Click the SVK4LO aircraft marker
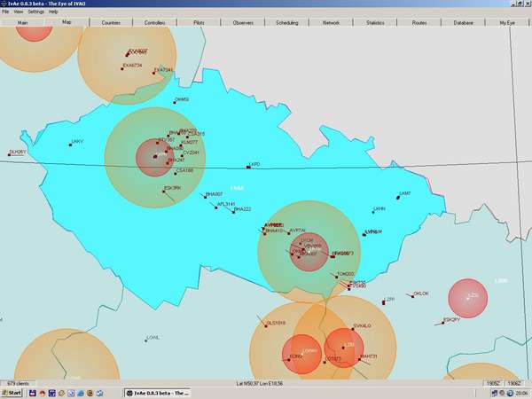532x399 pixels. [353, 329]
